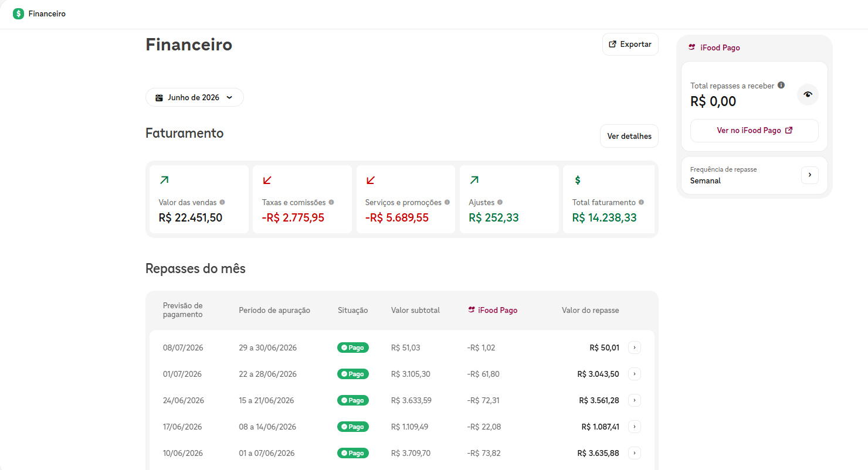Screen dimensions: 868x470
Task: Click the Pago status badge for 22 a 28/06/2026
Action: tap(353, 374)
